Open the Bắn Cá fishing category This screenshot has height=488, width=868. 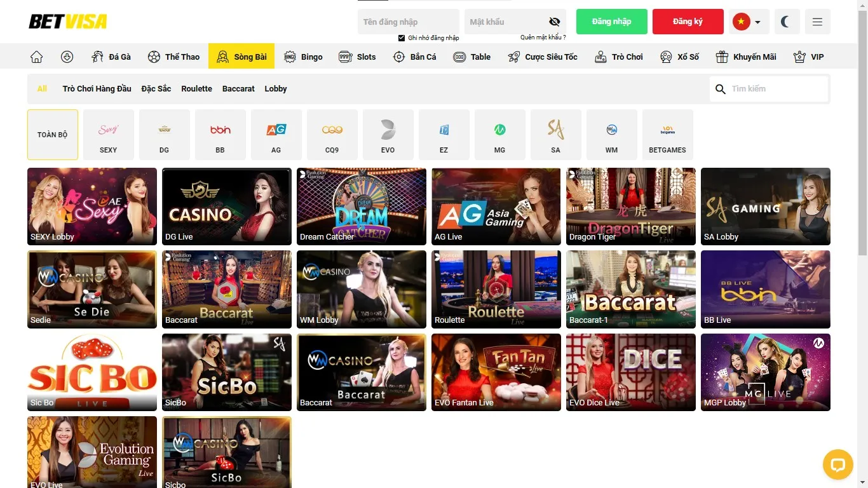click(x=415, y=57)
